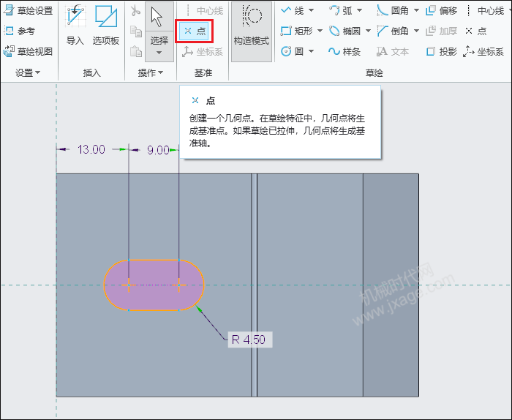Click the 9.00 dimension value

158,150
